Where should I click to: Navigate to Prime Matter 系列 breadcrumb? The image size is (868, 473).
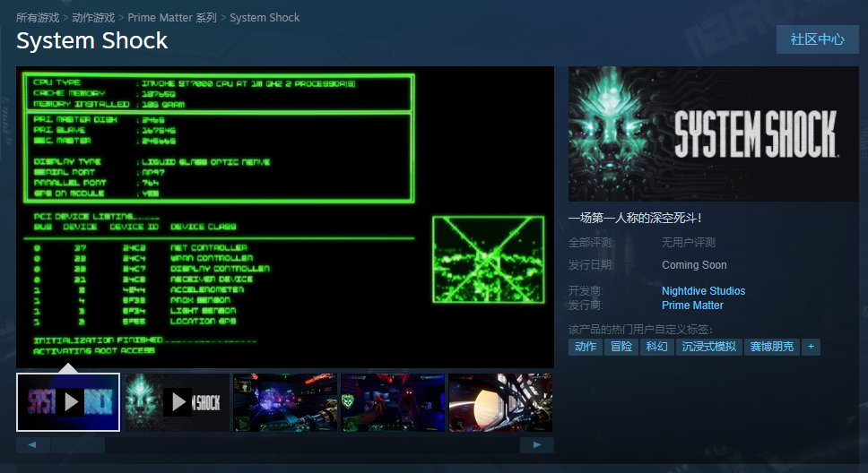(172, 18)
